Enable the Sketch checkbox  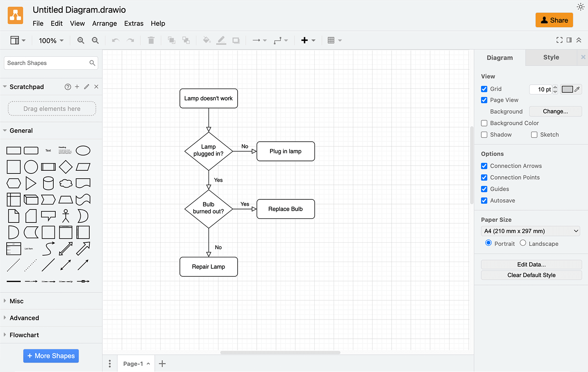tap(534, 135)
